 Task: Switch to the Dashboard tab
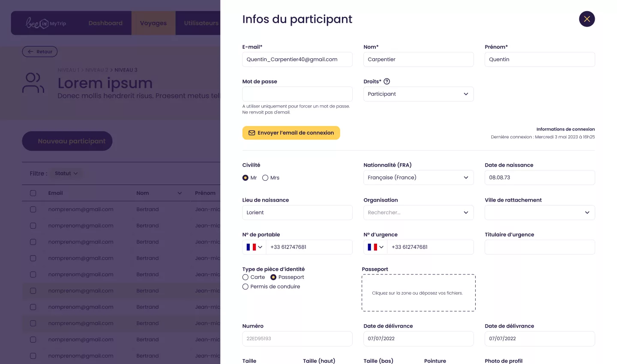coord(105,23)
